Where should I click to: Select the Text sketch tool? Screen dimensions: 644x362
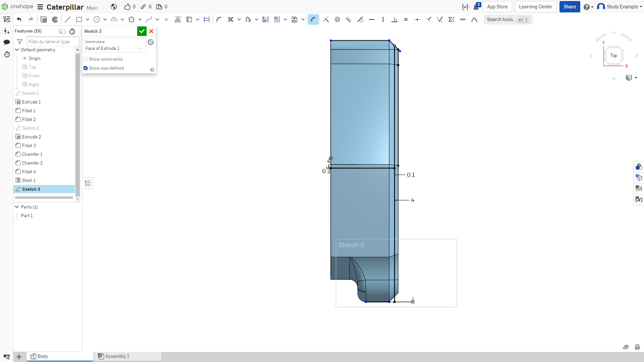178,19
